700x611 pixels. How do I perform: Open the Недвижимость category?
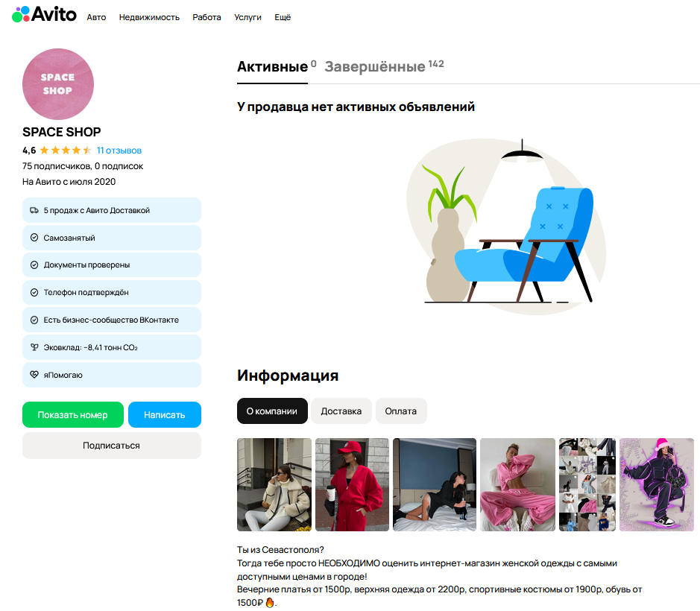tap(149, 17)
